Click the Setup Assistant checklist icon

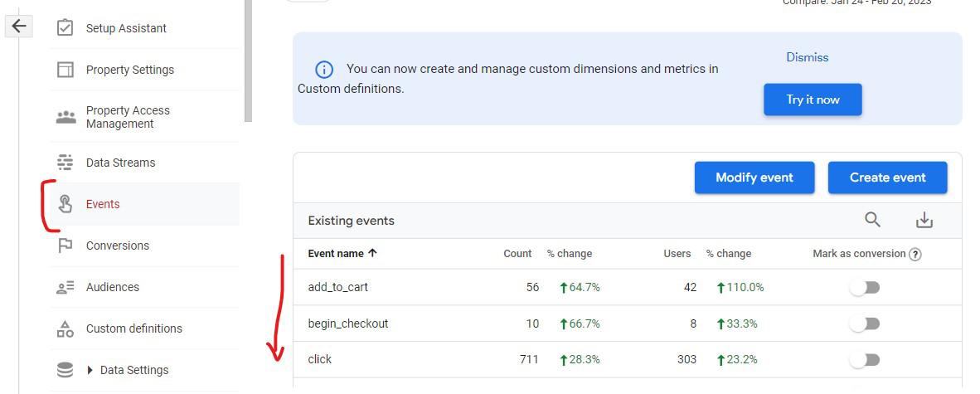pyautogui.click(x=65, y=28)
